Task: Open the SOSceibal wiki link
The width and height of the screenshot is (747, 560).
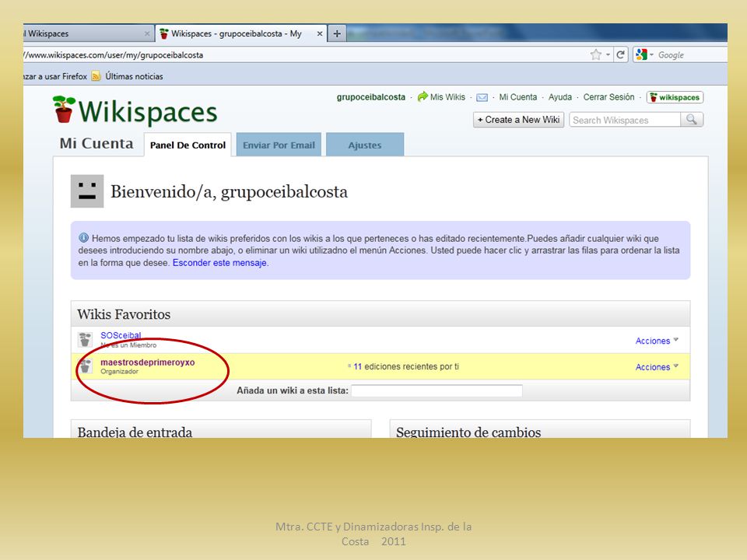Action: click(x=121, y=335)
